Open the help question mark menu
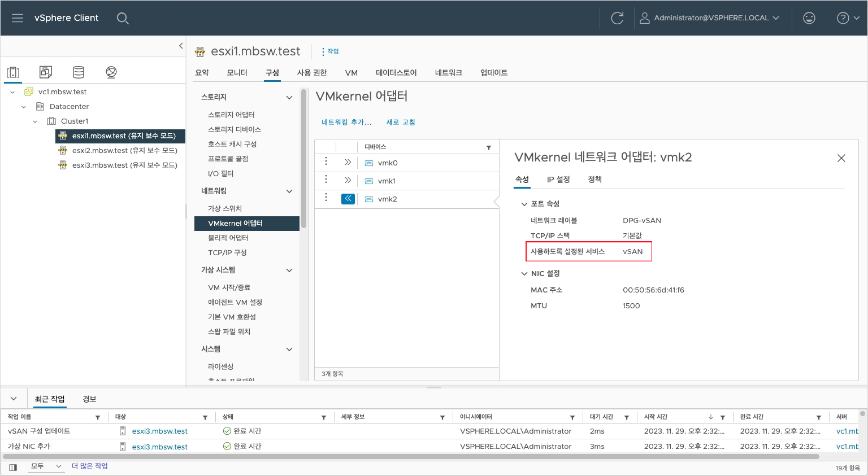Screen dimensions: 868x476 [x=848, y=18]
